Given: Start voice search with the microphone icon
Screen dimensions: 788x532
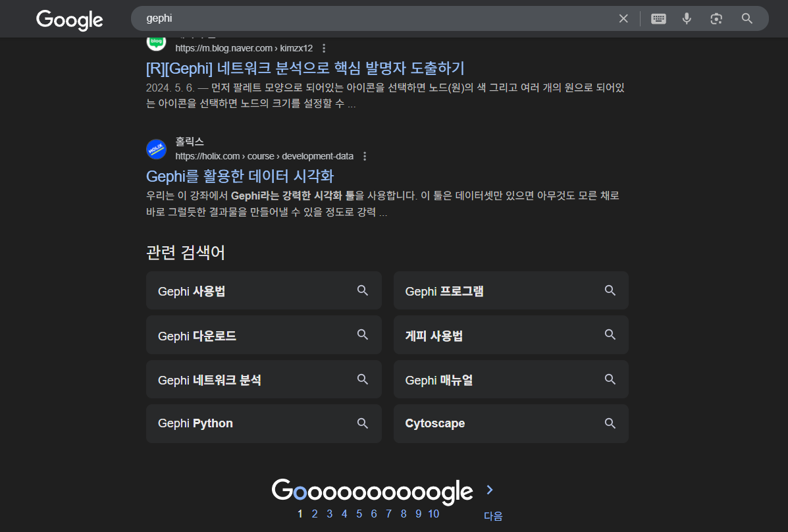Looking at the screenshot, I should (687, 18).
